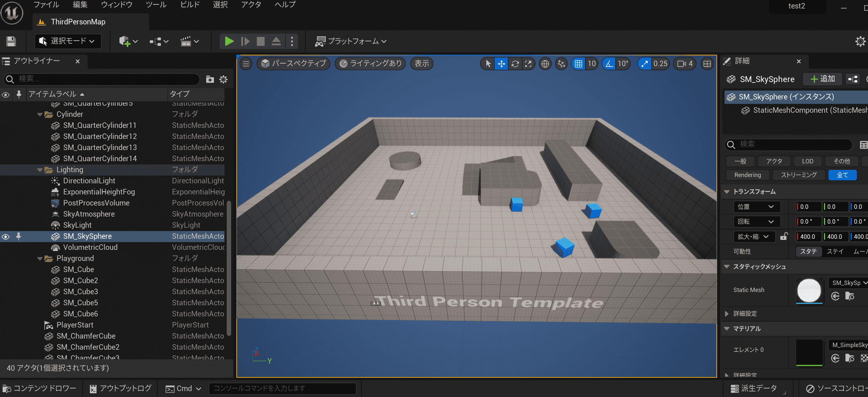868x397 pixels.
Task: Save the current level with disk icon
Action: tap(11, 41)
